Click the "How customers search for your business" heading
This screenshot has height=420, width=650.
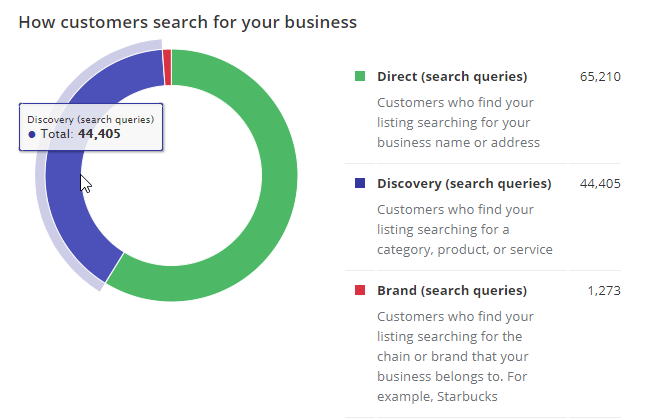tap(188, 21)
